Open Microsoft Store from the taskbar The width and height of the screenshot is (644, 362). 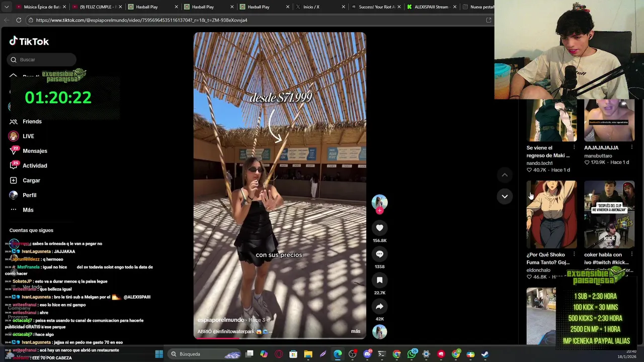click(293, 354)
